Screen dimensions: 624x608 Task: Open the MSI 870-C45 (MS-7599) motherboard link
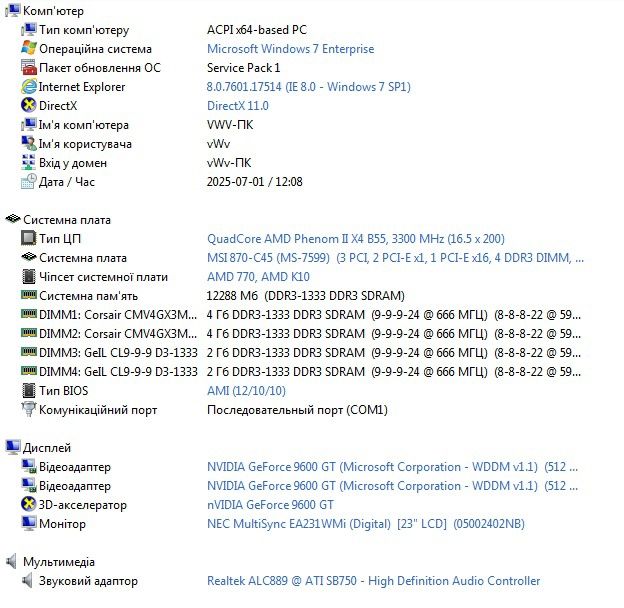pos(396,257)
